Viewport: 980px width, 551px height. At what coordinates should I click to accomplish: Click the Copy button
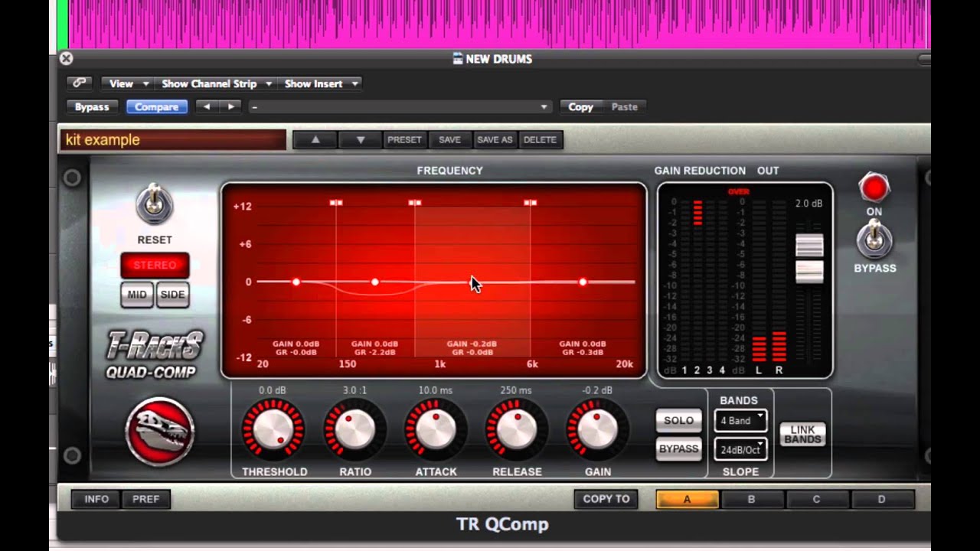pos(580,107)
